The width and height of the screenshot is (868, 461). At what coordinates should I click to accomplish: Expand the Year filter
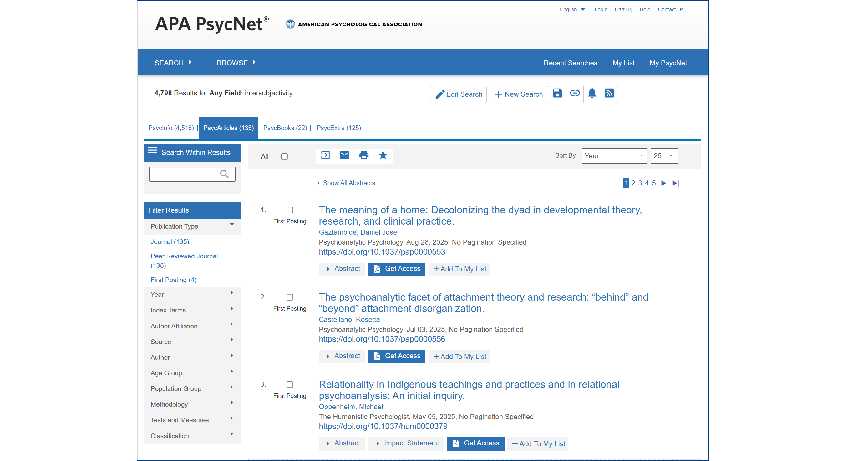click(x=192, y=295)
